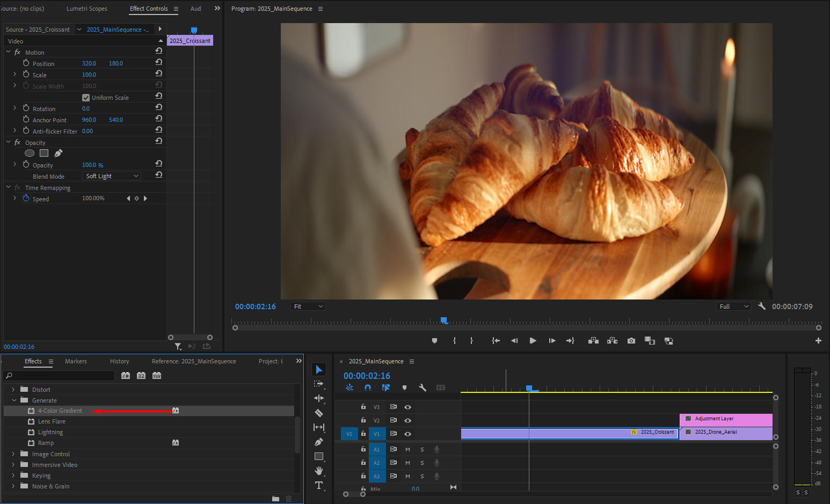Open the Blend Mode dropdown
This screenshot has width=830, height=504.
(x=112, y=176)
